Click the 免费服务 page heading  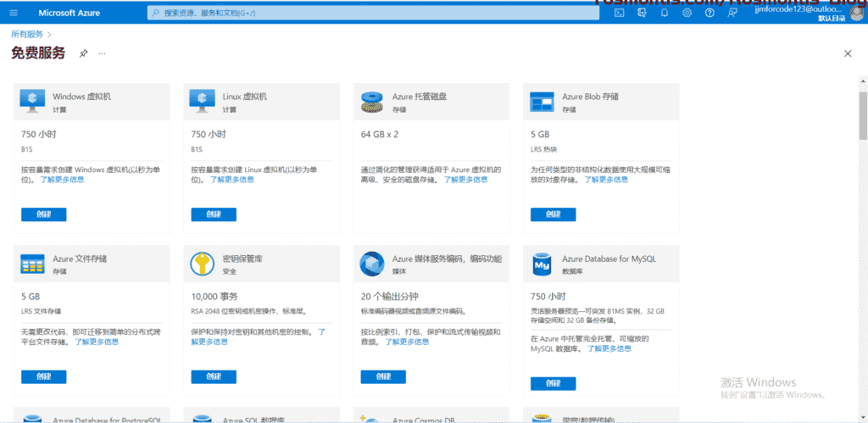(x=38, y=53)
